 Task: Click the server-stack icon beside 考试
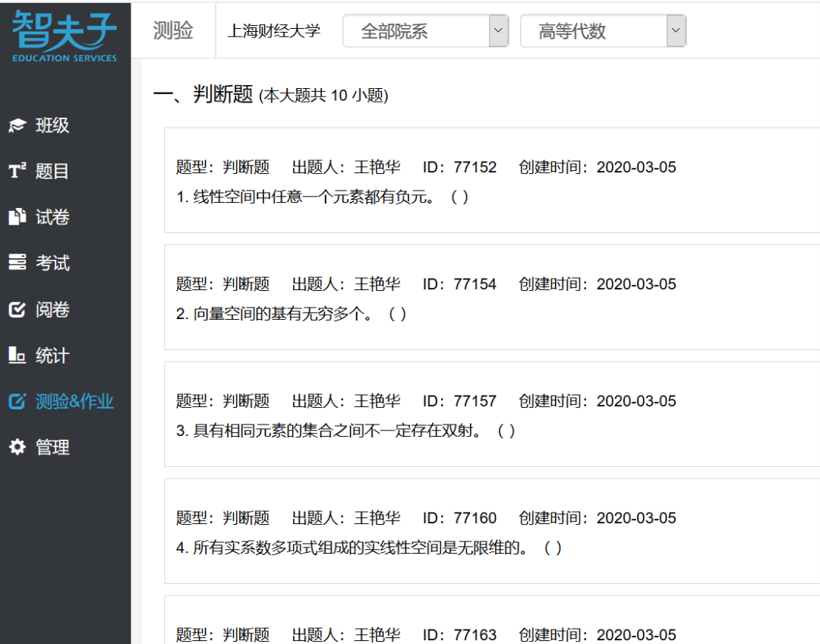click(17, 262)
